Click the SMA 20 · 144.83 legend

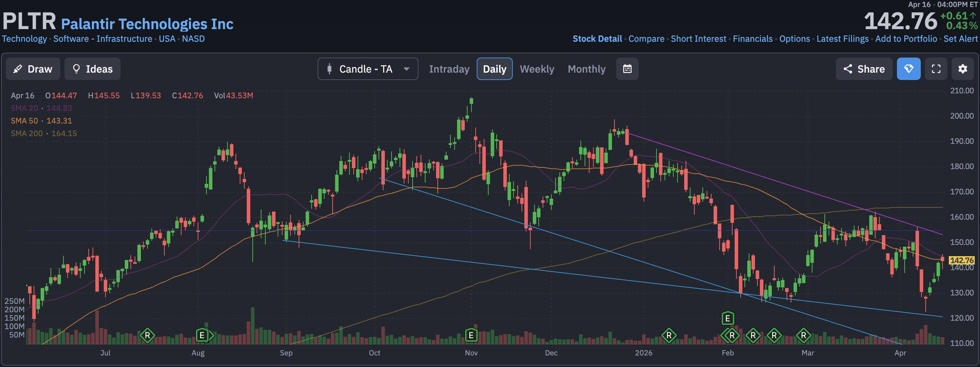[41, 108]
